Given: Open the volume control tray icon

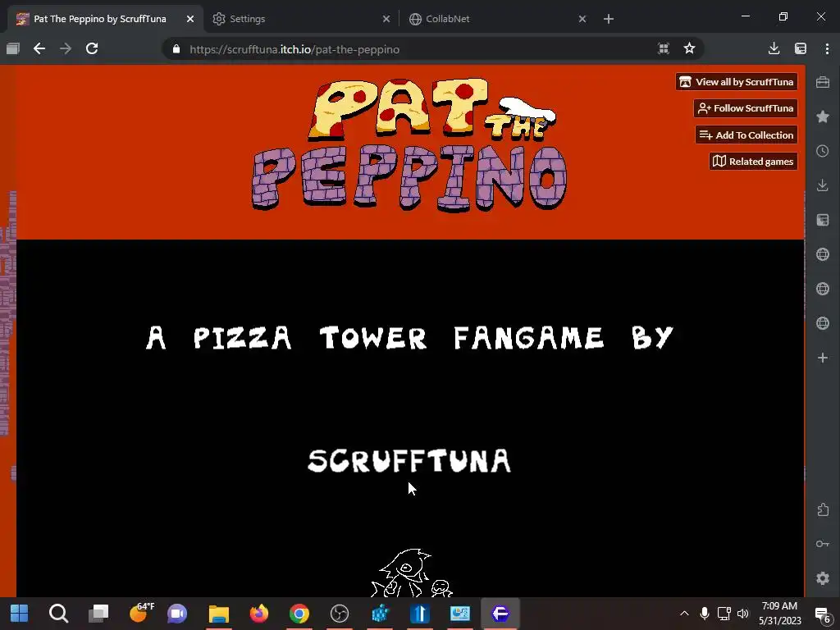Looking at the screenshot, I should pyautogui.click(x=742, y=614).
